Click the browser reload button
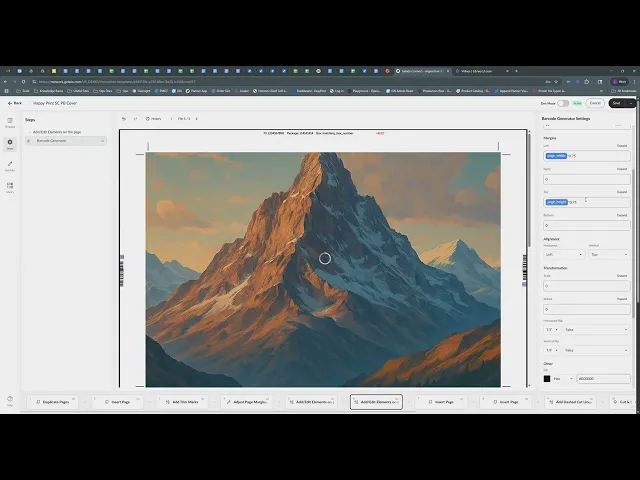Screen dimensions: 640x480 tap(23, 82)
